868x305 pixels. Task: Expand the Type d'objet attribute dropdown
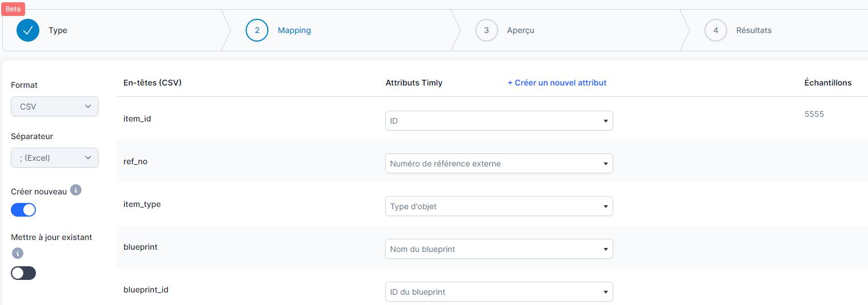(499, 206)
